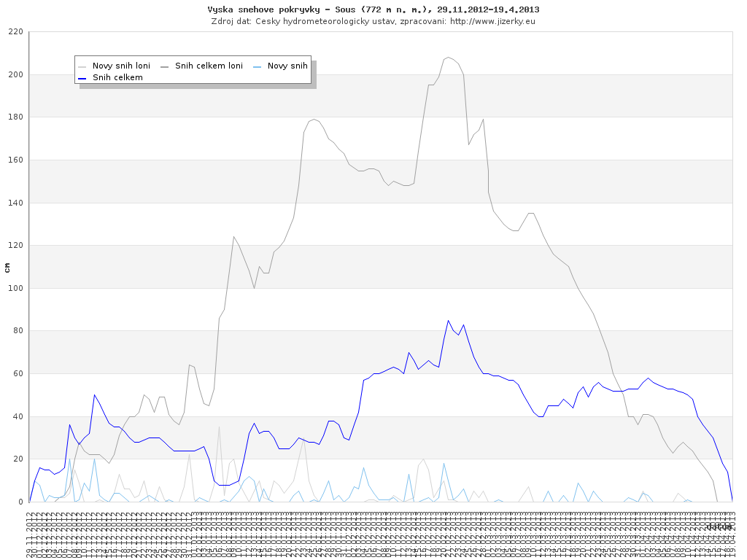Click the dark blue 'Snih celkem' legend marker

(82, 77)
